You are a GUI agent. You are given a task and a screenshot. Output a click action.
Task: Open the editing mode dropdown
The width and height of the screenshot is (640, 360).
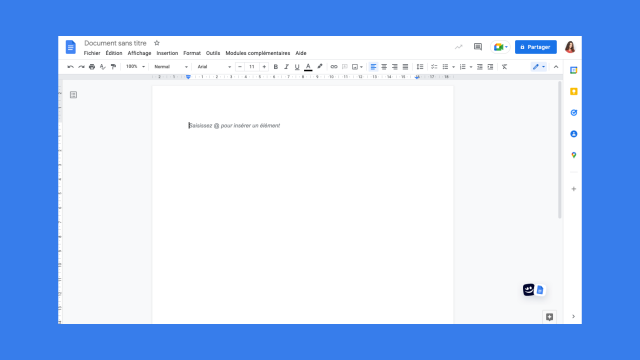pyautogui.click(x=539, y=67)
